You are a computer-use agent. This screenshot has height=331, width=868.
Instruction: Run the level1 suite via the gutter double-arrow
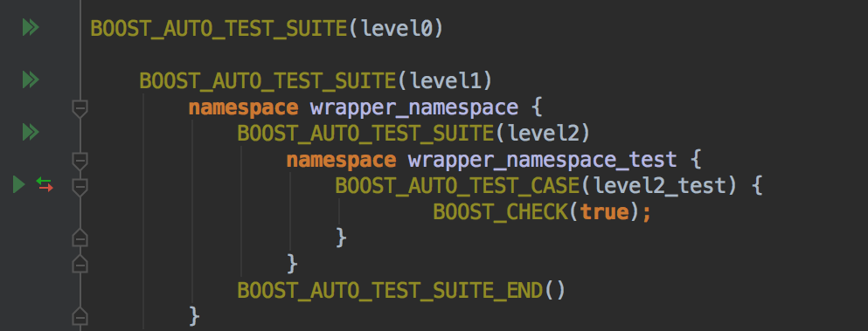click(x=31, y=79)
